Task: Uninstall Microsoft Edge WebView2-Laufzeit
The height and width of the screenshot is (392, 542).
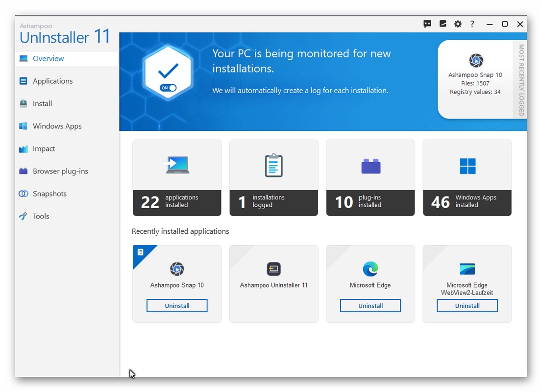Action: pos(468,306)
